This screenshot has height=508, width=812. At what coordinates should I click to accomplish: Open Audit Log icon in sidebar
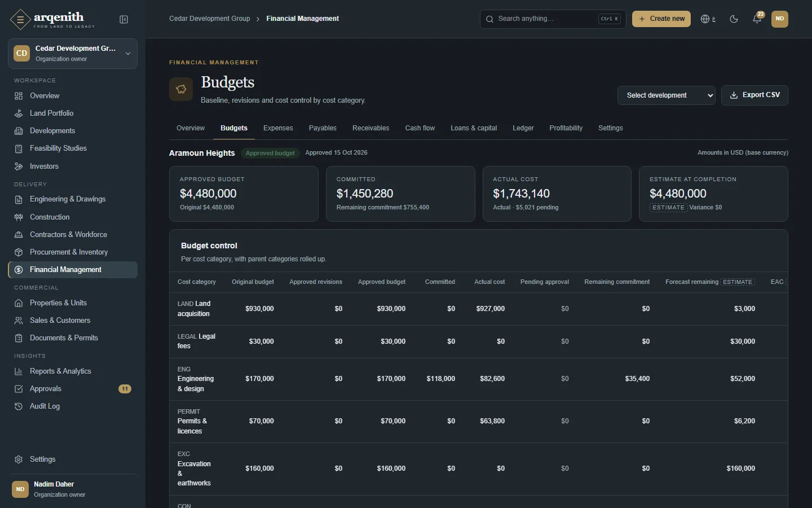pos(19,406)
